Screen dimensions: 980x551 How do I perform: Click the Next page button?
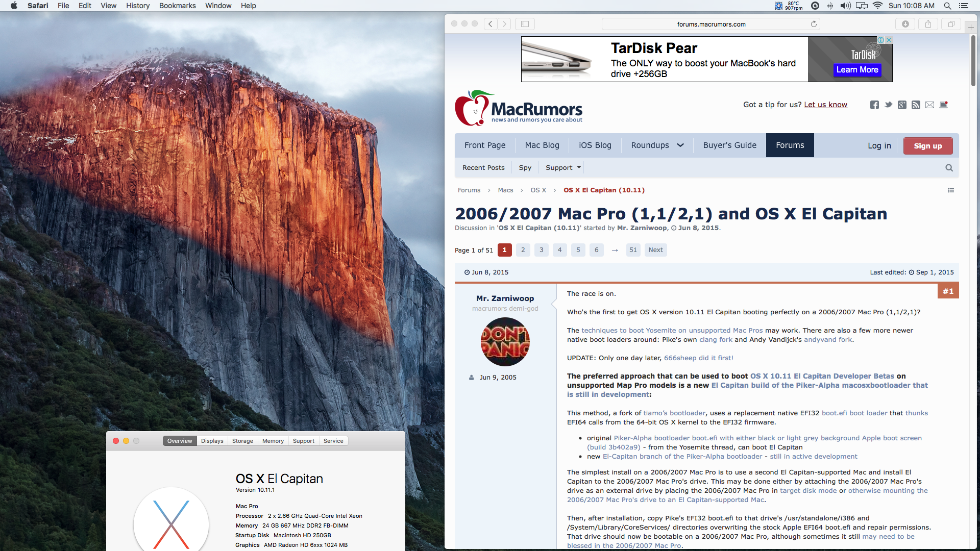(655, 250)
